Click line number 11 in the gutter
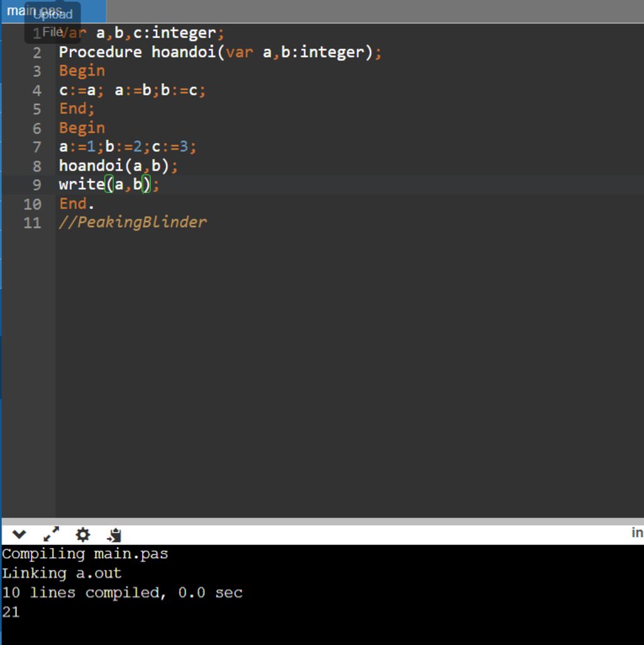 coord(33,223)
